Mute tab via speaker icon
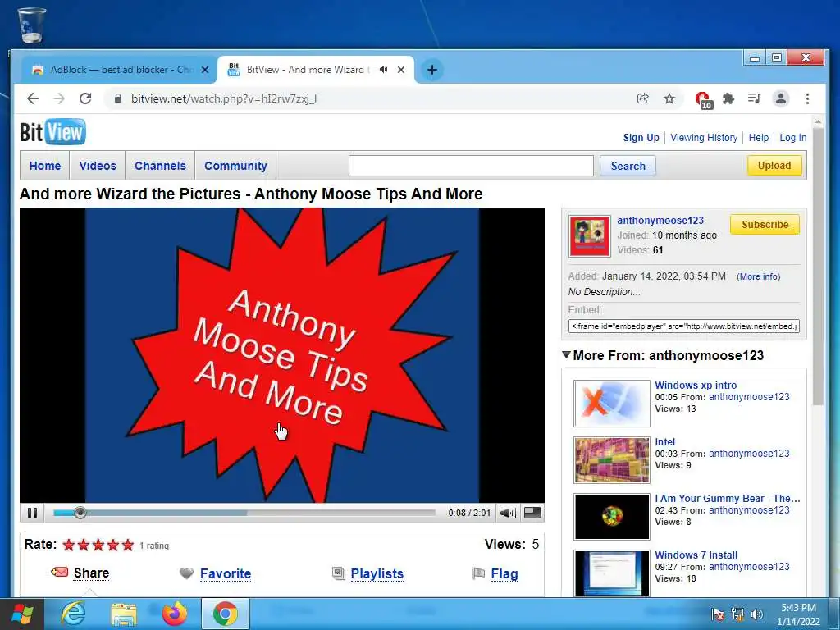Image resolution: width=840 pixels, height=630 pixels. (x=384, y=70)
